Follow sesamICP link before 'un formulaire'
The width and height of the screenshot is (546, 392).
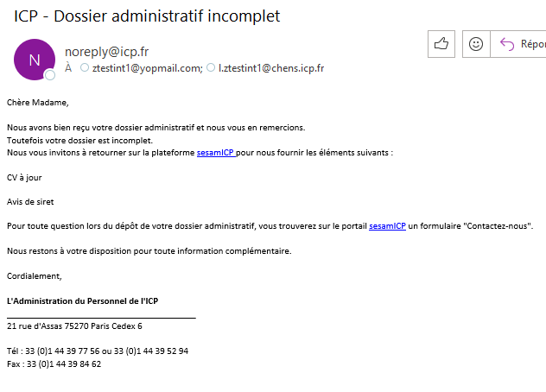[387, 226]
